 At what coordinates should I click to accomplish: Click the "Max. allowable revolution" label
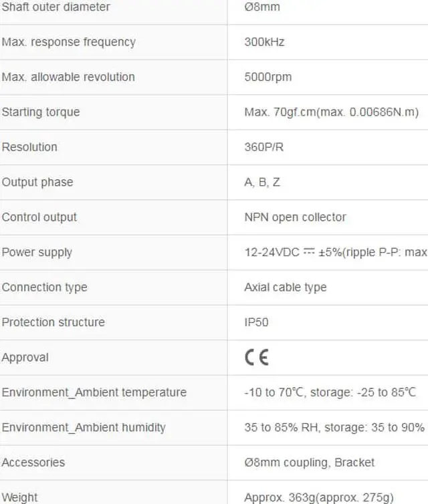[68, 77]
